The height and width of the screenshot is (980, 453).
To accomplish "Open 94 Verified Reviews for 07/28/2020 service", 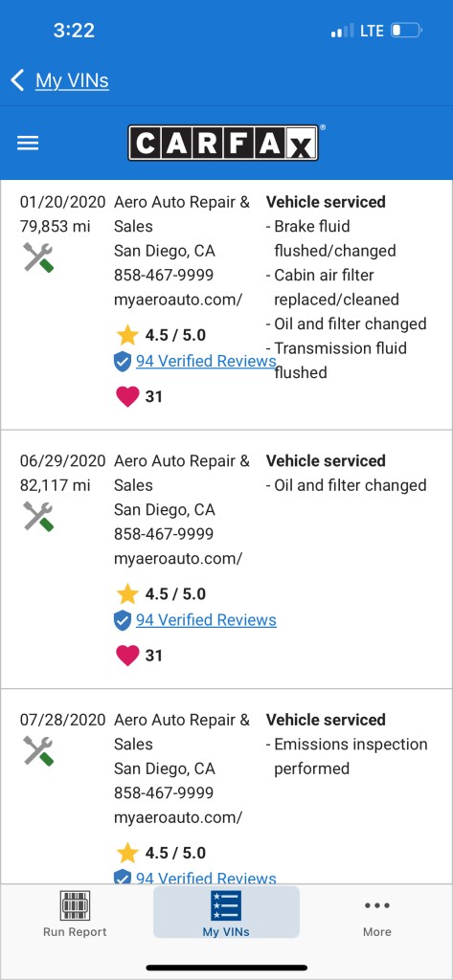I will point(206,878).
